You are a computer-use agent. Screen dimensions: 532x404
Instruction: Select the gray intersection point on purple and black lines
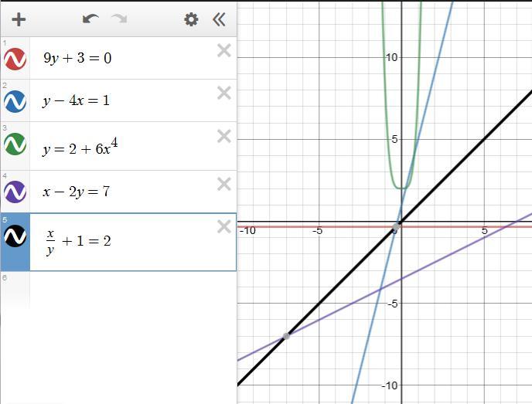click(286, 336)
